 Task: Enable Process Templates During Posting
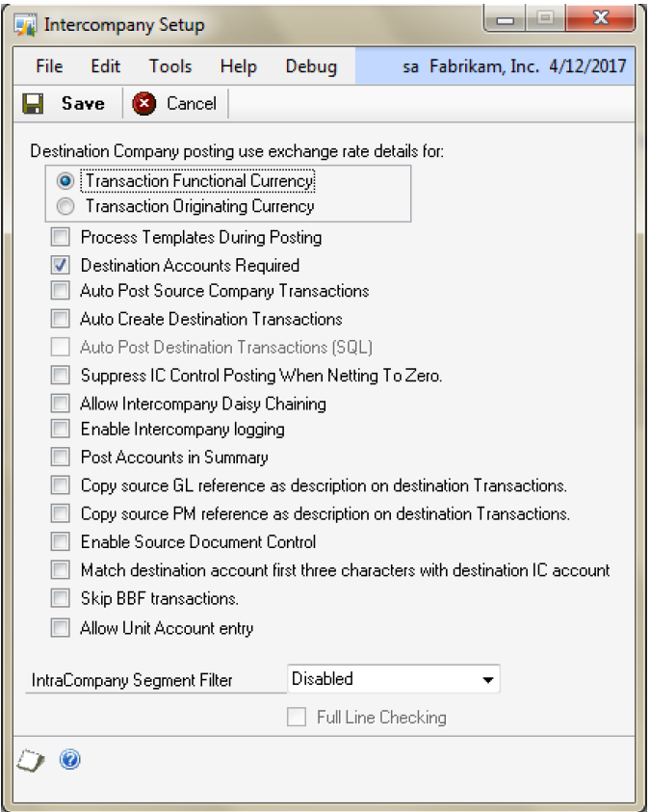(x=61, y=237)
